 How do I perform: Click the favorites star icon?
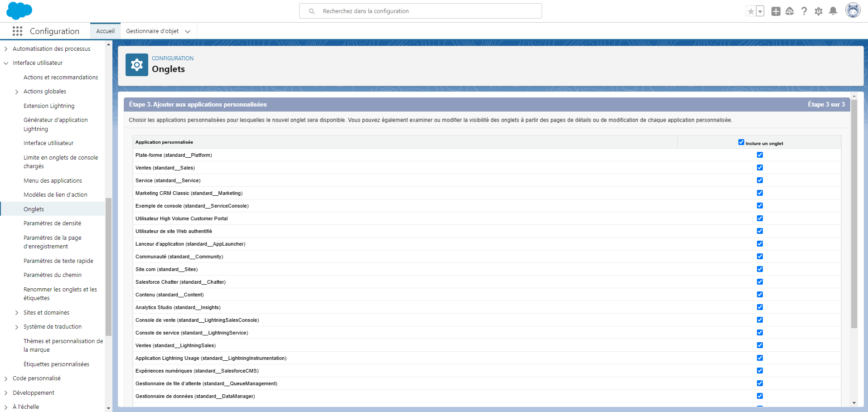(751, 11)
